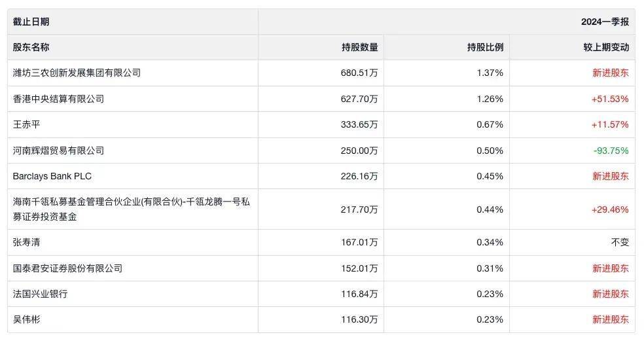The image size is (644, 337).
Task: Select the 持股比例 column header
Action: coord(486,47)
